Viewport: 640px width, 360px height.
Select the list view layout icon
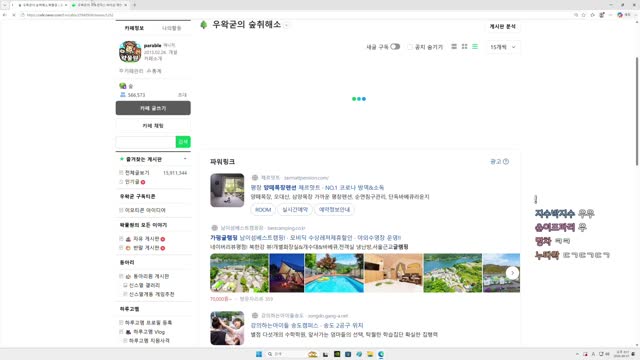(x=475, y=47)
